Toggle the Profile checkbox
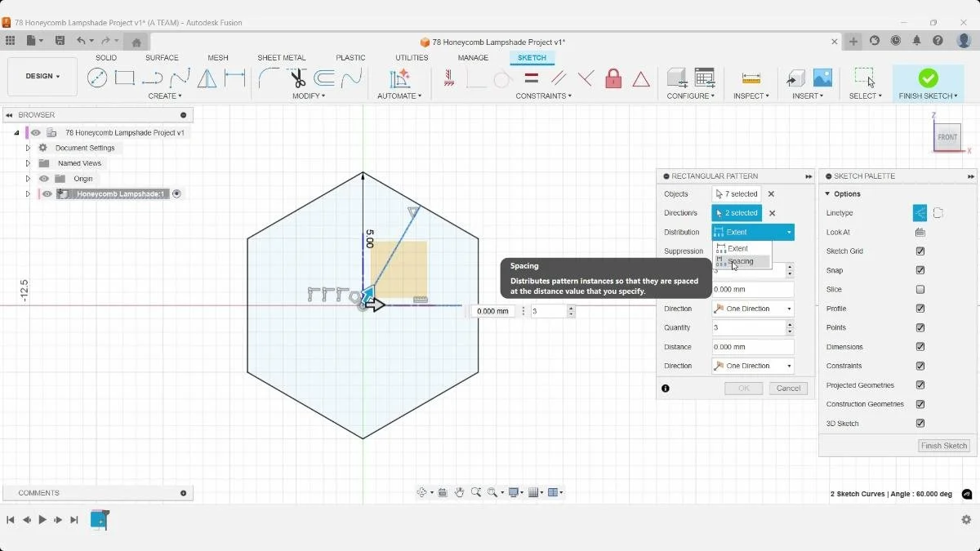980x551 pixels. (920, 309)
